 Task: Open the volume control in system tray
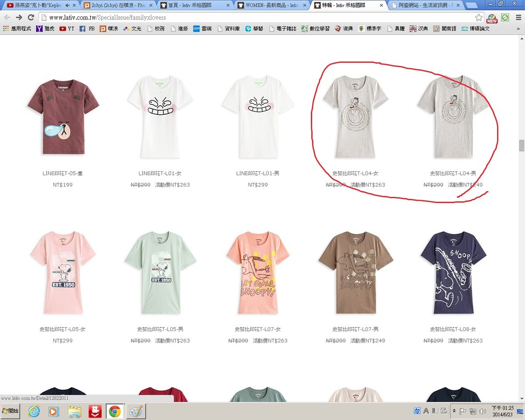(482, 411)
